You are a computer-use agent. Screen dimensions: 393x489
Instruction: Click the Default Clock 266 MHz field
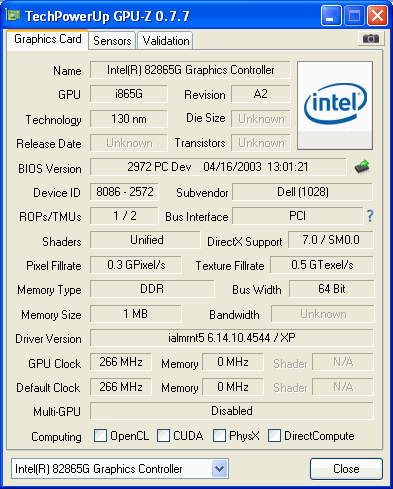[x=121, y=387]
